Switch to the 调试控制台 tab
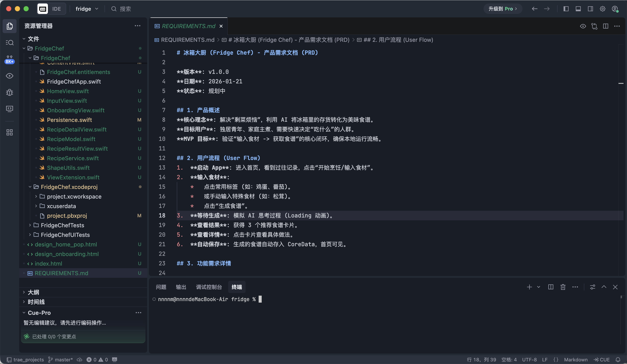The image size is (627, 364). click(209, 287)
